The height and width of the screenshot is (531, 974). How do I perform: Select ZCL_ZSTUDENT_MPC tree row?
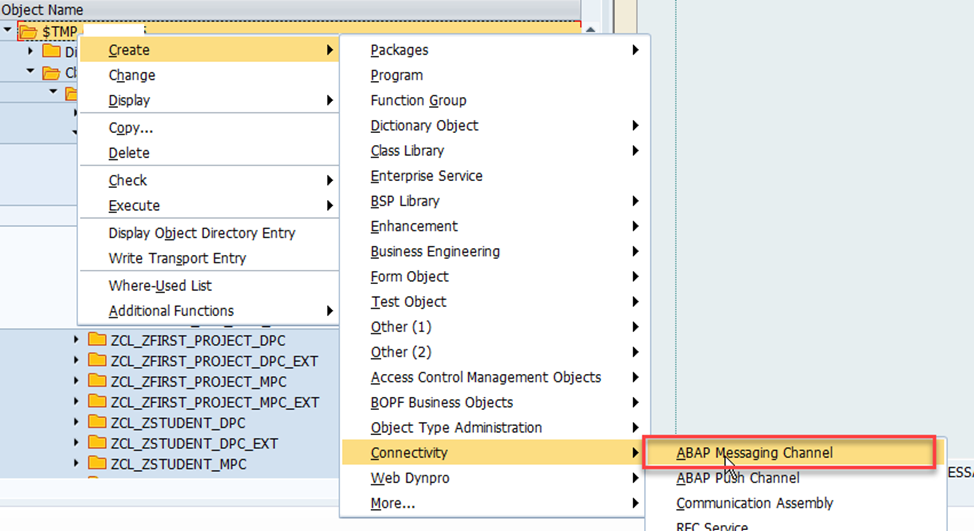tap(178, 464)
